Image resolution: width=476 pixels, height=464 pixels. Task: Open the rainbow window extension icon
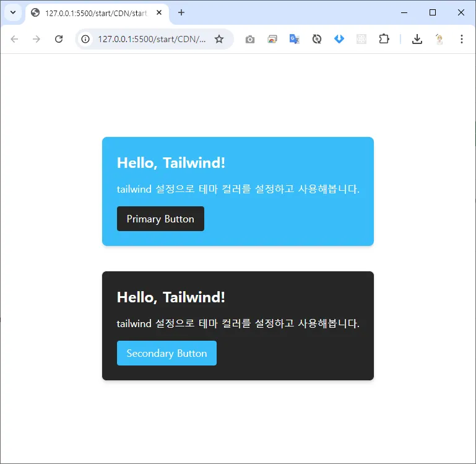[272, 39]
